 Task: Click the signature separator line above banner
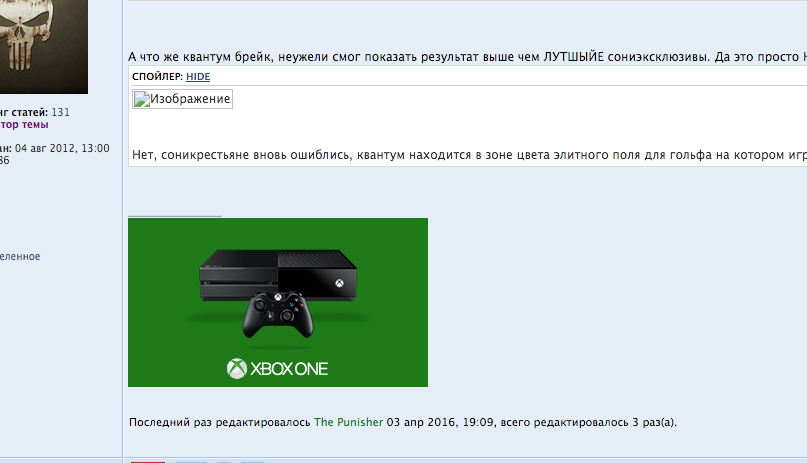point(175,217)
